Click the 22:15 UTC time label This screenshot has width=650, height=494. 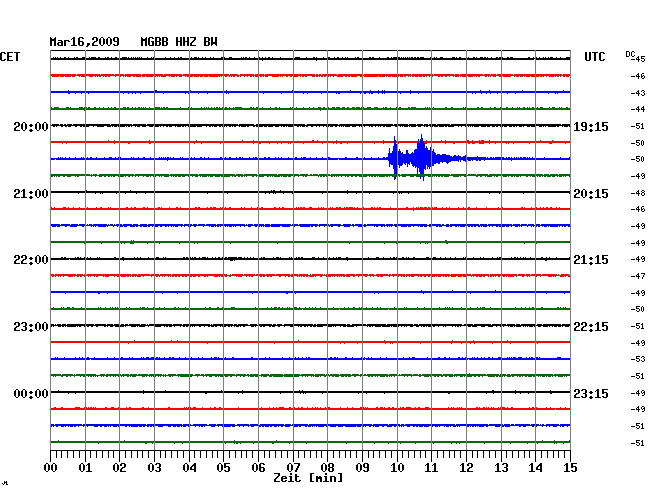pyautogui.click(x=591, y=327)
